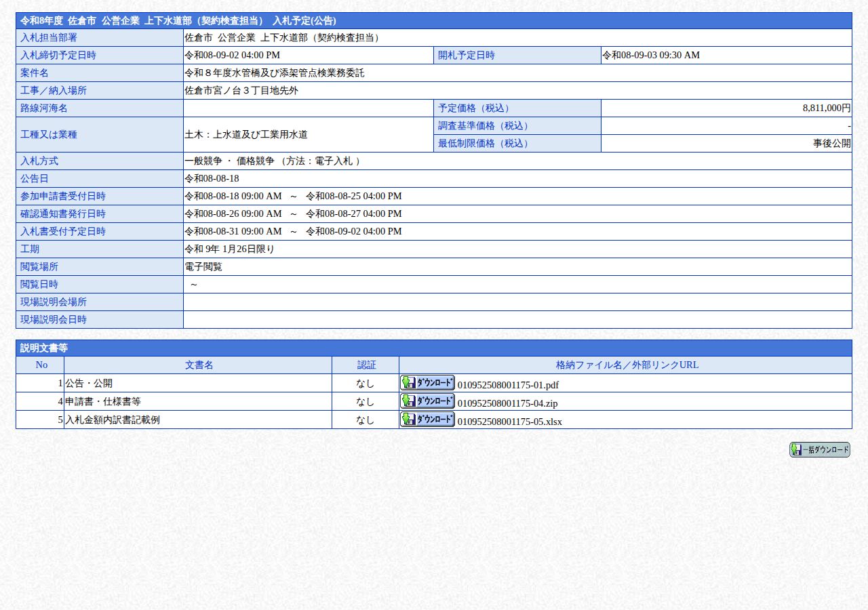
Task: Click 入札書受付予定日時 date range value
Action: click(x=293, y=231)
